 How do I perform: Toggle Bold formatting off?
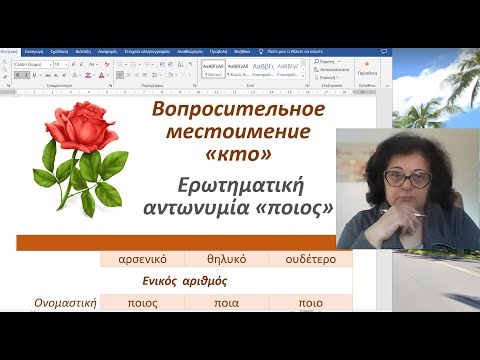[x=18, y=75]
